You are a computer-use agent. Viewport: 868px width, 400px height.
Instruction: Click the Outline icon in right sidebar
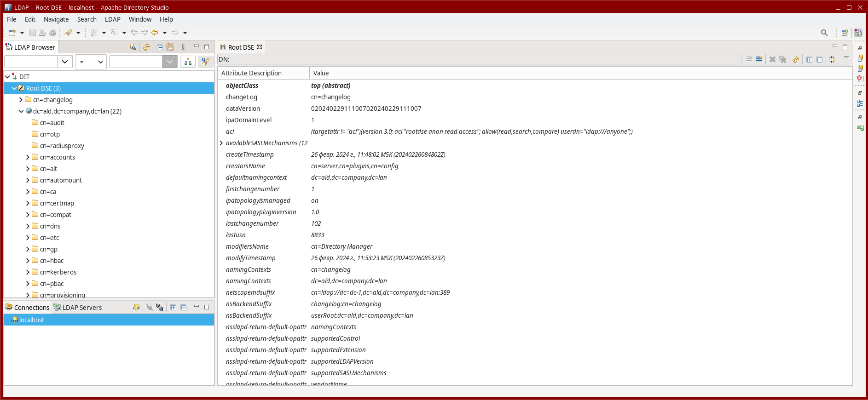tap(860, 103)
